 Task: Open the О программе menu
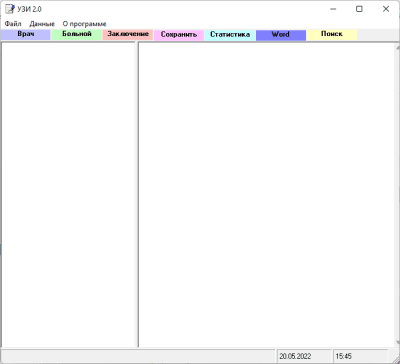point(84,24)
